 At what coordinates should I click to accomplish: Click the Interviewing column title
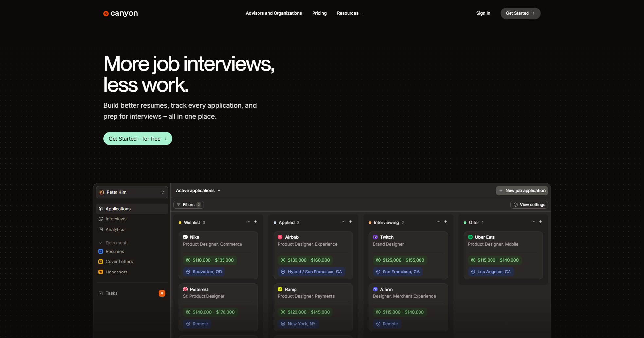[386, 223]
